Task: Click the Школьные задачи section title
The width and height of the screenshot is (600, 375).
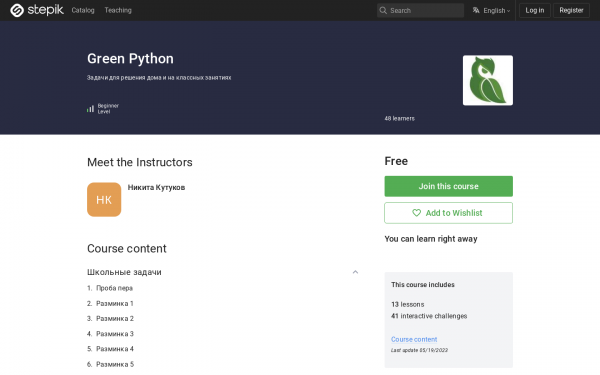Action: 124,272
